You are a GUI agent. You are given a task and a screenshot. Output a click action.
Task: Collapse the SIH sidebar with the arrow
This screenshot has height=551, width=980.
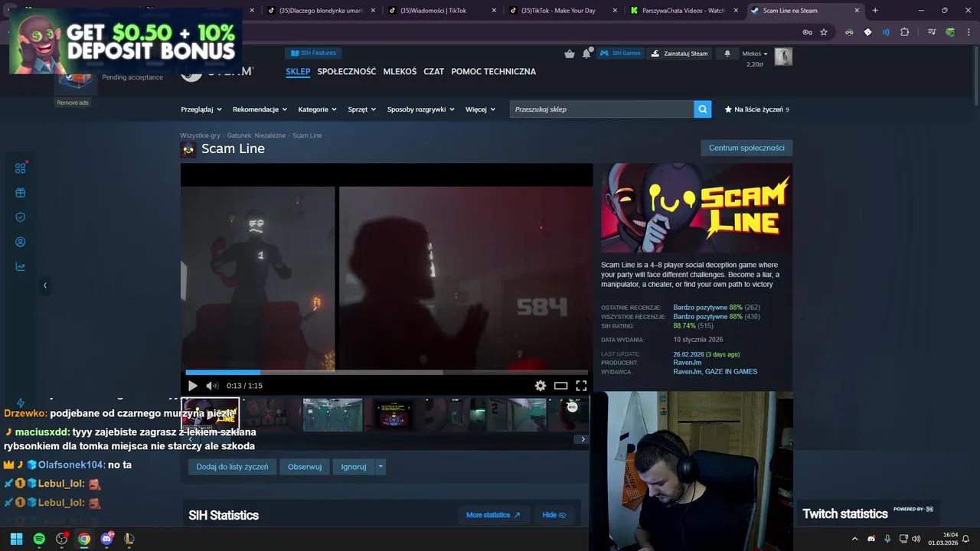tap(44, 285)
